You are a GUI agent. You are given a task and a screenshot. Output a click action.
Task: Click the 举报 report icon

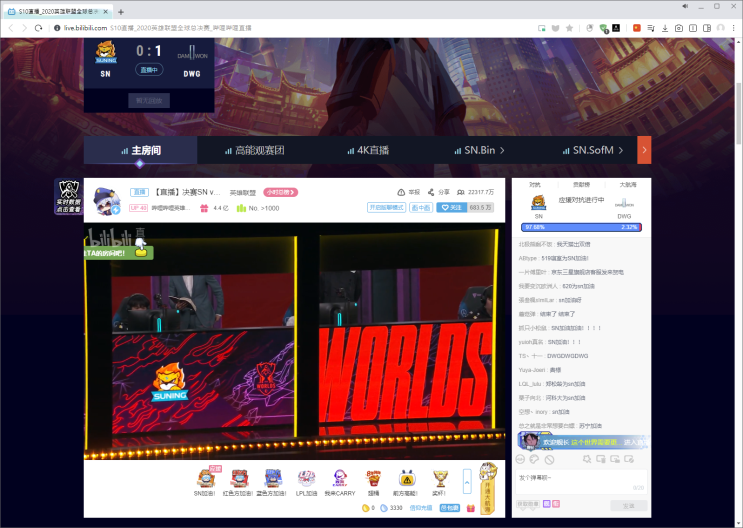coord(401,192)
